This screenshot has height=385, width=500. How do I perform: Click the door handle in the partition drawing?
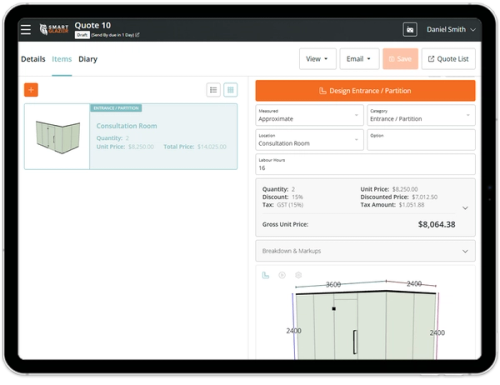click(x=355, y=342)
